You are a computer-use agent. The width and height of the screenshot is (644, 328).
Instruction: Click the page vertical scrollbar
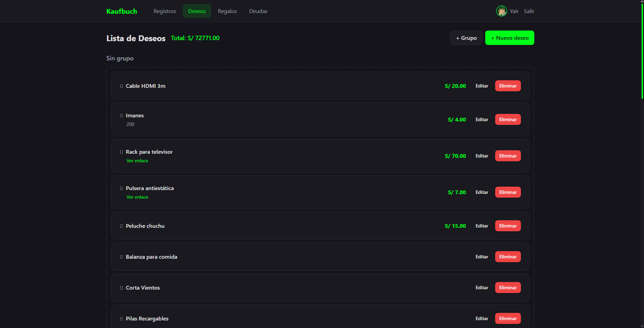click(642, 51)
